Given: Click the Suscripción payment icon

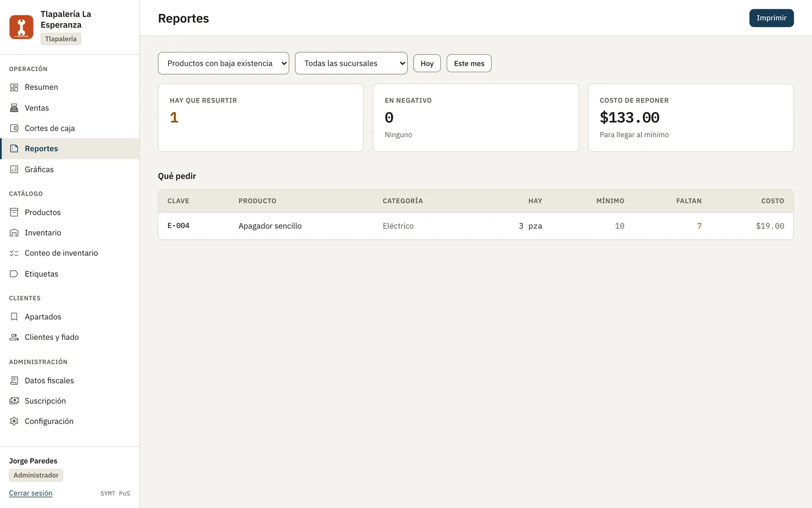Looking at the screenshot, I should [x=14, y=401].
